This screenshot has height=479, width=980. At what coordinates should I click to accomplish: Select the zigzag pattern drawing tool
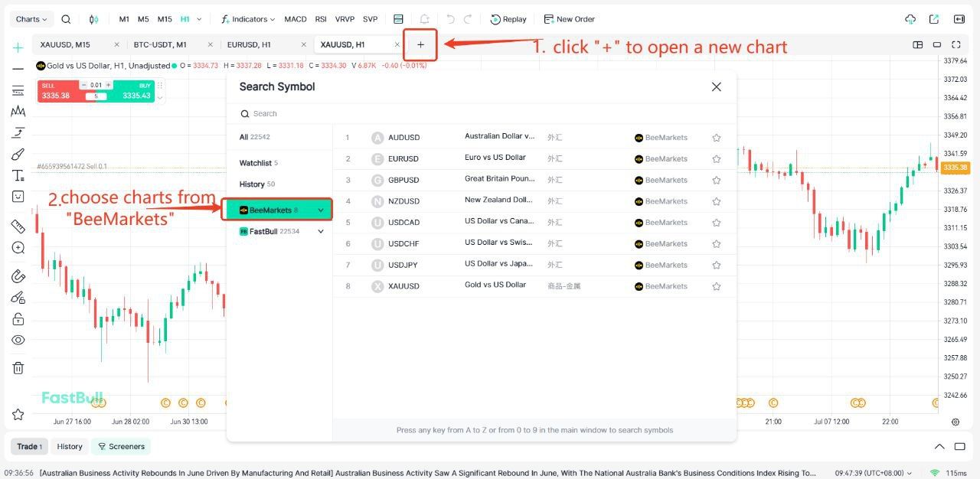coord(18,111)
